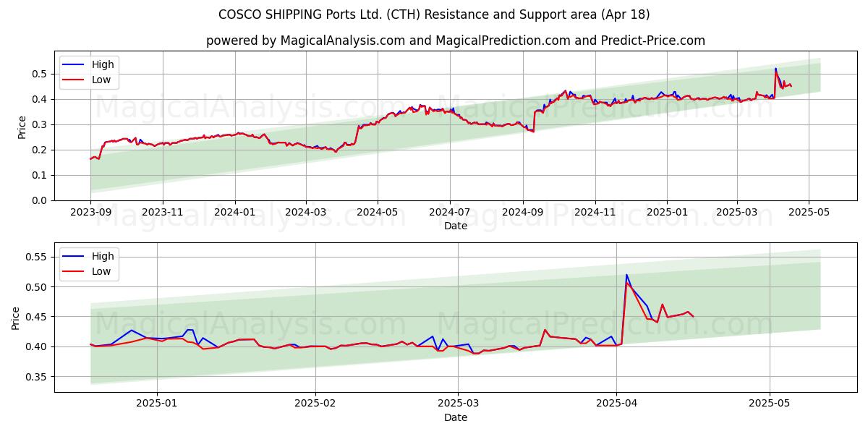Click the 'Price' y-axis label of the top chart
The width and height of the screenshot is (868, 434).
click(22, 127)
